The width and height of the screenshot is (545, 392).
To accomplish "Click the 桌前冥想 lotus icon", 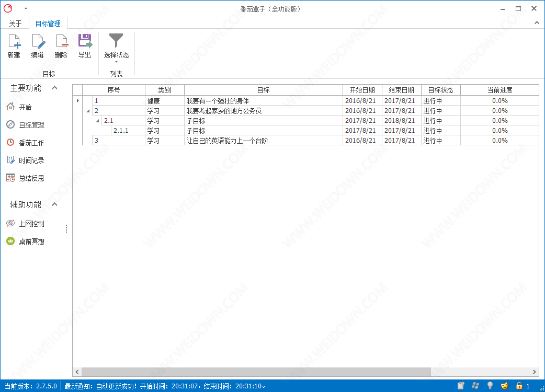I will (x=11, y=241).
